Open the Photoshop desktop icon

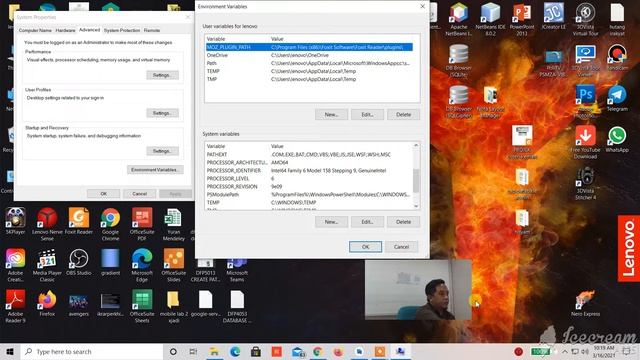pyautogui.click(x=585, y=100)
